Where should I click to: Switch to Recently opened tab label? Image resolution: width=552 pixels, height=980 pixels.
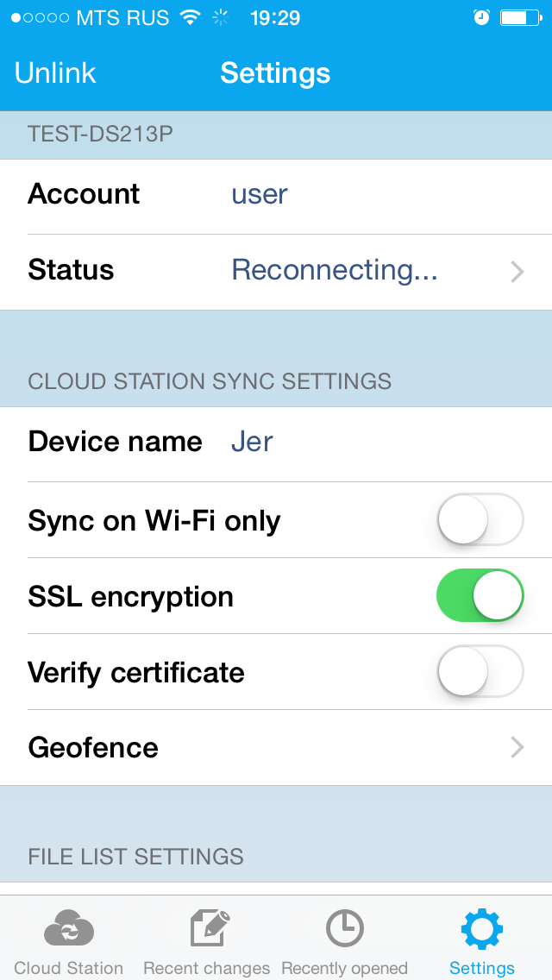coord(344,968)
